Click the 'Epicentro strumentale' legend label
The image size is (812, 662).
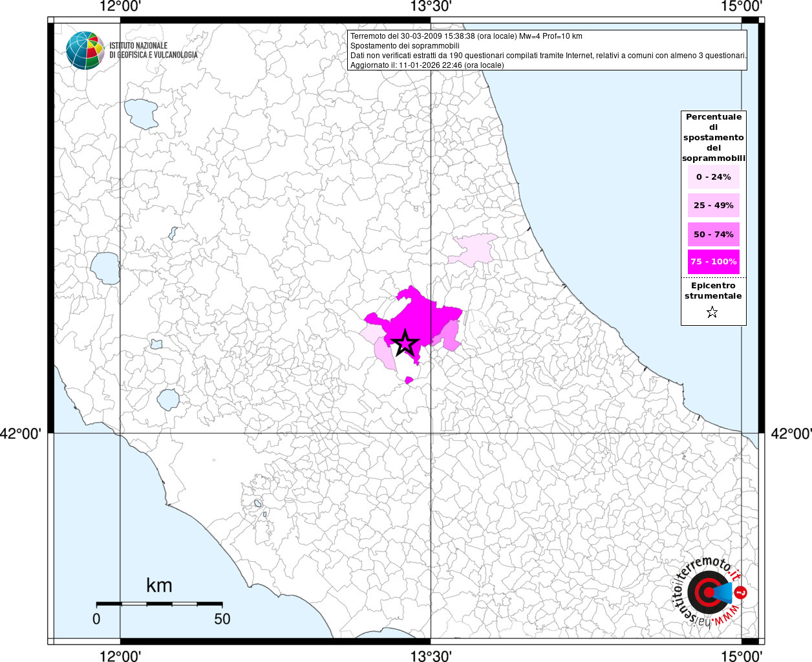point(713,290)
